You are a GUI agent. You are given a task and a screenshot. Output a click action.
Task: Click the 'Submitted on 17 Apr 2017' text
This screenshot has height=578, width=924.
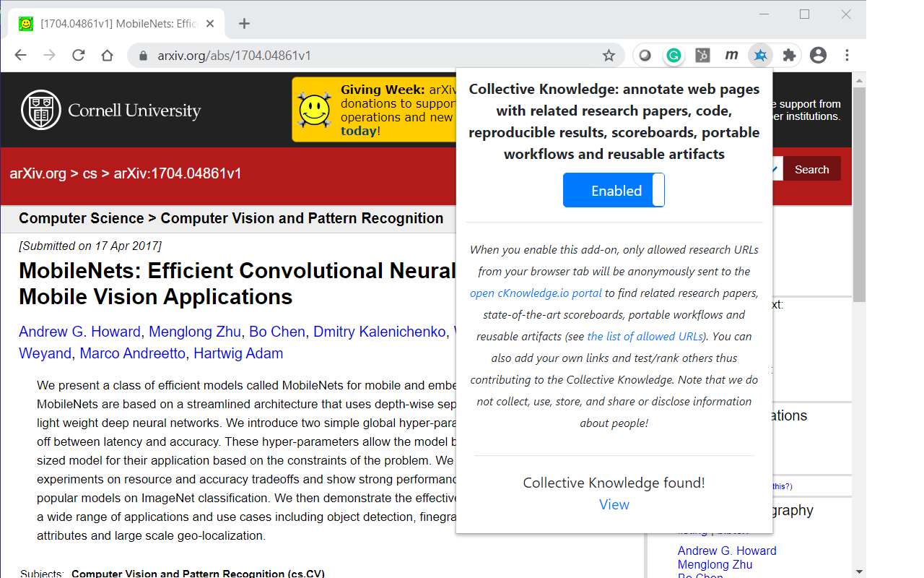pos(90,246)
